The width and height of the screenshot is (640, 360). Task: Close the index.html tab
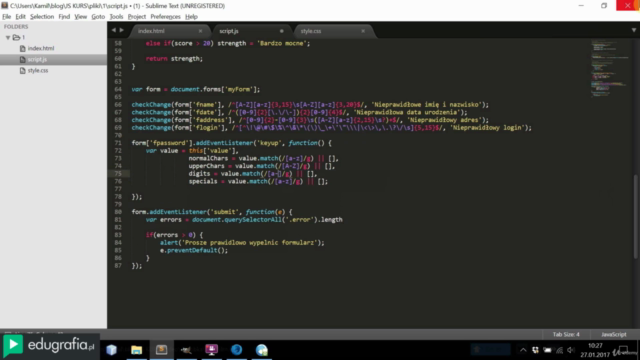pyautogui.click(x=200, y=31)
